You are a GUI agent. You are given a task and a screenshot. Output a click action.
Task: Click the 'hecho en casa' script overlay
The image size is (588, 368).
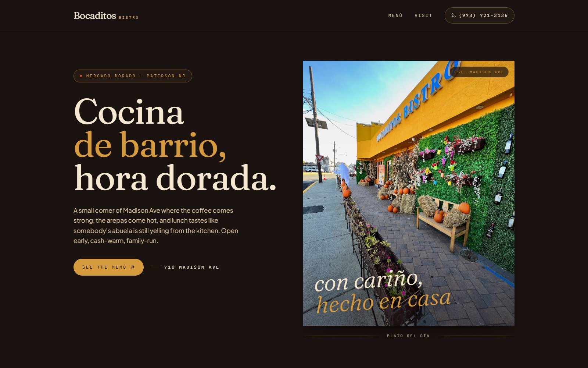pos(384,302)
